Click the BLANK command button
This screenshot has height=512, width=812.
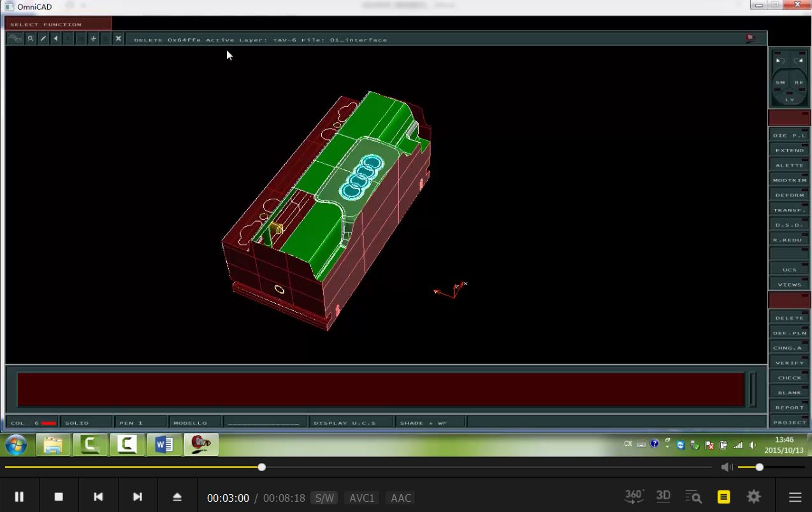[x=790, y=392]
